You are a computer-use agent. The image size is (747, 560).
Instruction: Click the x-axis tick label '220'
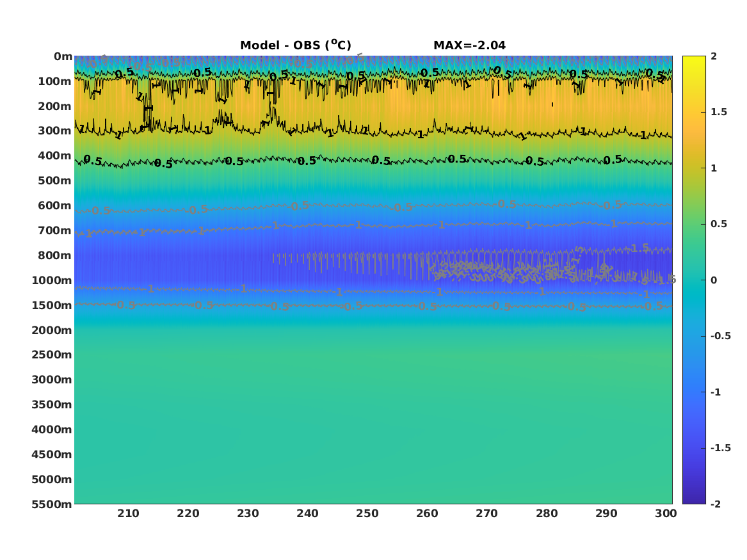click(x=188, y=513)
